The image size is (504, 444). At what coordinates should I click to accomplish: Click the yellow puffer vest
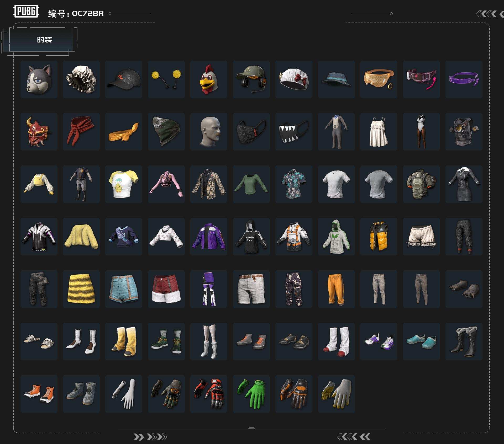(379, 237)
